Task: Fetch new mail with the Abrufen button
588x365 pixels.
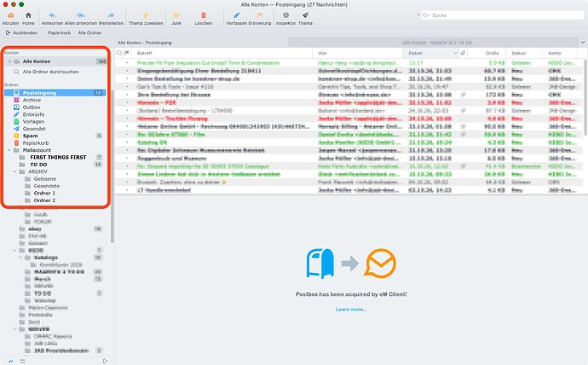Action: [x=10, y=19]
